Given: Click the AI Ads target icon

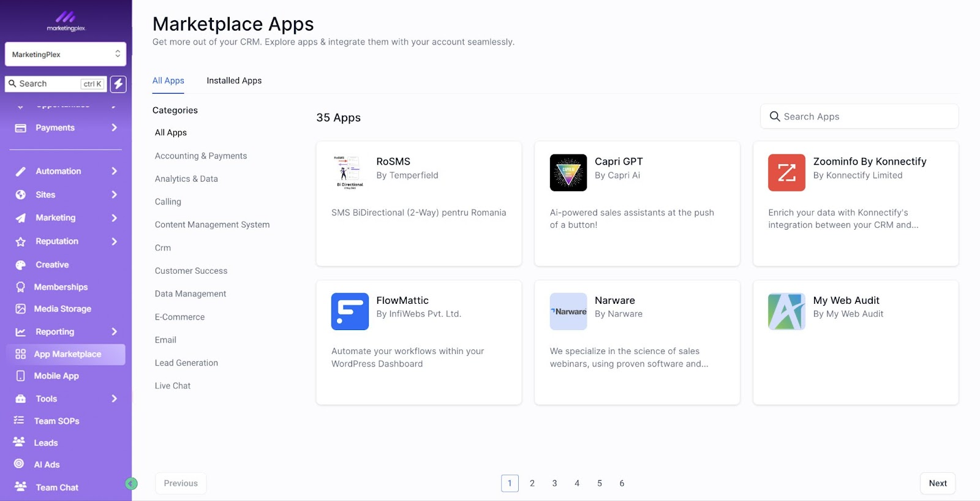Looking at the screenshot, I should point(19,464).
